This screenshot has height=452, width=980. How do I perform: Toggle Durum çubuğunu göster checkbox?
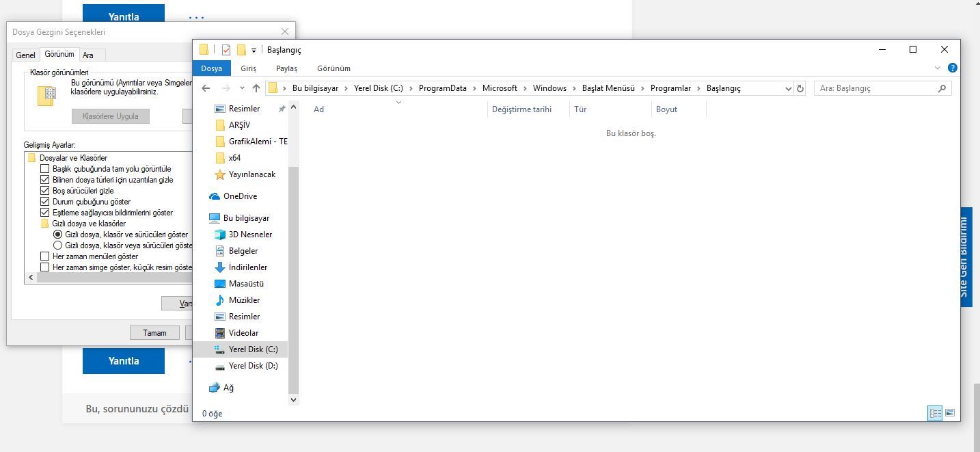(x=45, y=202)
